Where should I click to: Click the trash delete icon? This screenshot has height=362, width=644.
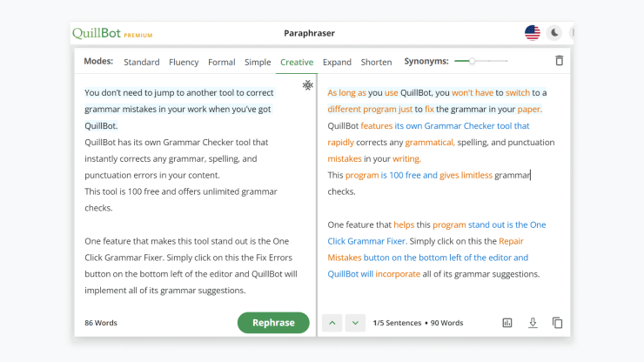click(x=559, y=61)
